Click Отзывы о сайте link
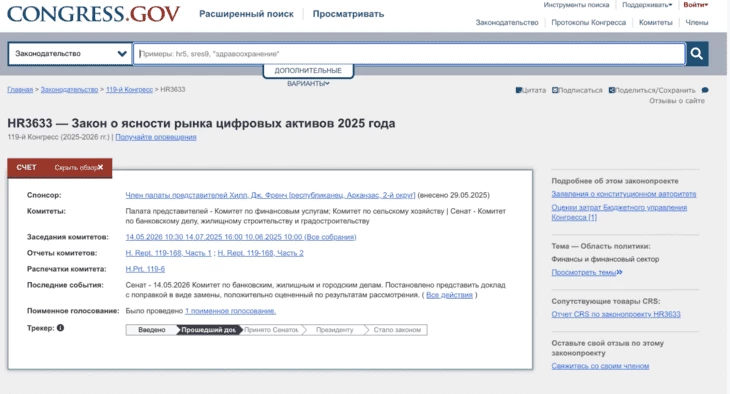730x394 pixels. coord(677,101)
